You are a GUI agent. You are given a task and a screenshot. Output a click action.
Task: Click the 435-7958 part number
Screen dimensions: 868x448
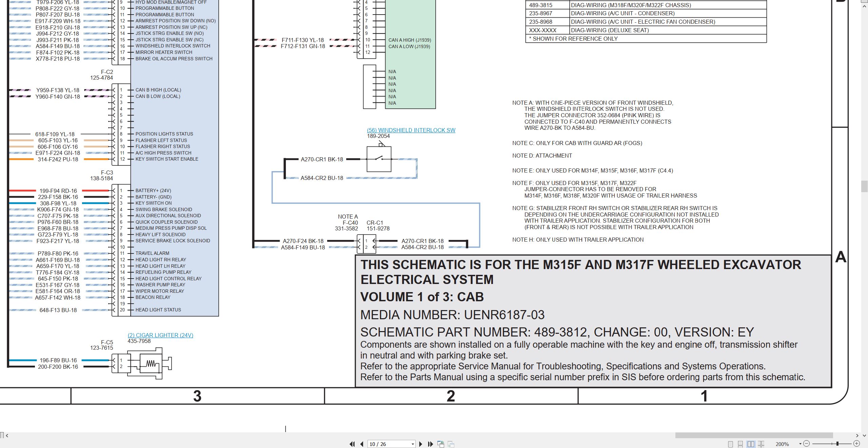coord(139,341)
